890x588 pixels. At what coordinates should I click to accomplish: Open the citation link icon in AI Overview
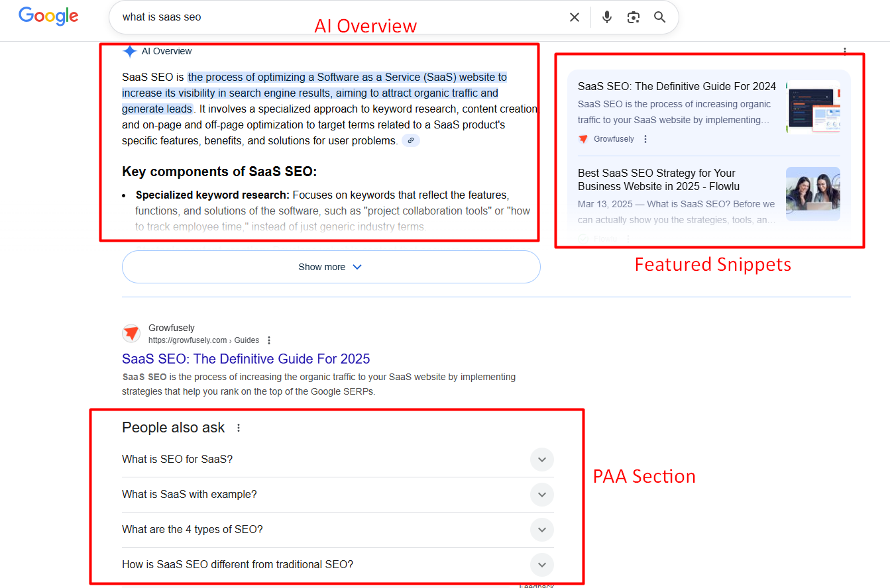pos(410,140)
